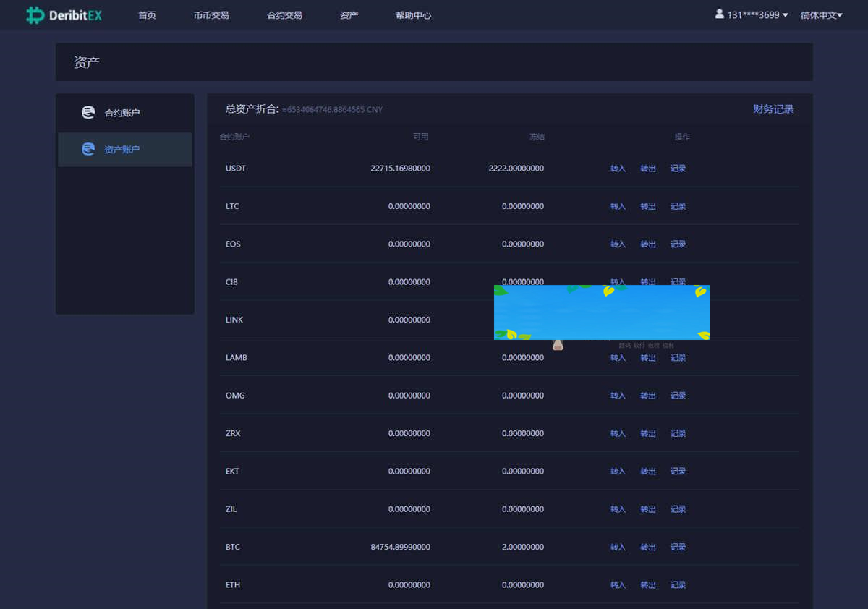Open 首页 in the top navigation
The width and height of the screenshot is (868, 609).
click(x=147, y=15)
